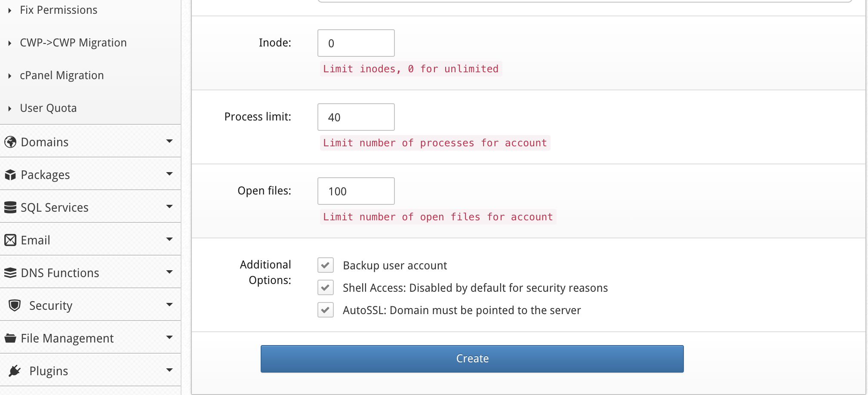Click the Security shield icon
This screenshot has height=395, width=868.
coord(15,306)
